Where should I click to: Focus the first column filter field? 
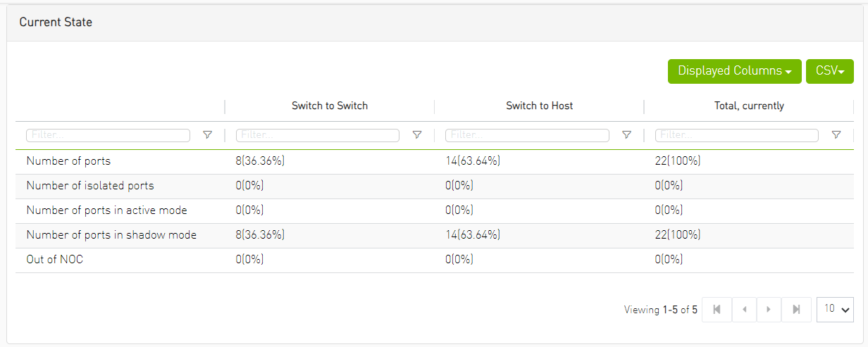[108, 135]
